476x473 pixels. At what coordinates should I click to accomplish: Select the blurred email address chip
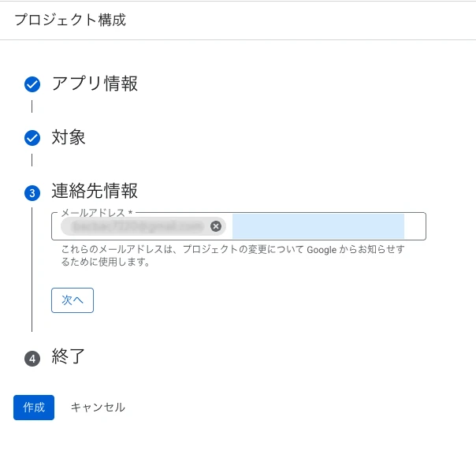tap(138, 226)
